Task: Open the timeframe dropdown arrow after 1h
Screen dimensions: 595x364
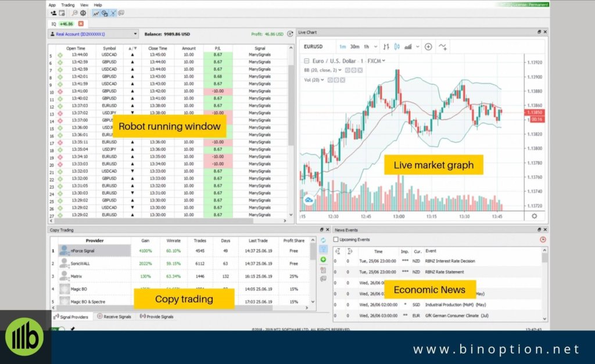Action: (375, 46)
